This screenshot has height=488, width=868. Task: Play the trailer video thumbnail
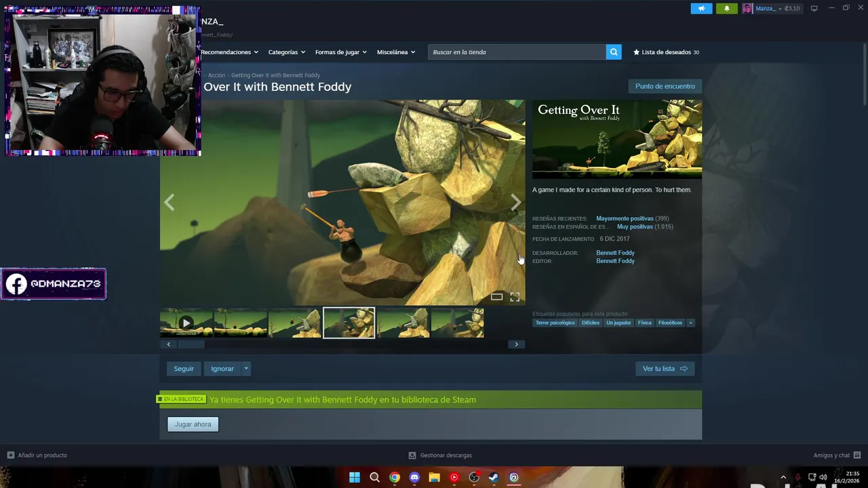pyautogui.click(x=186, y=323)
